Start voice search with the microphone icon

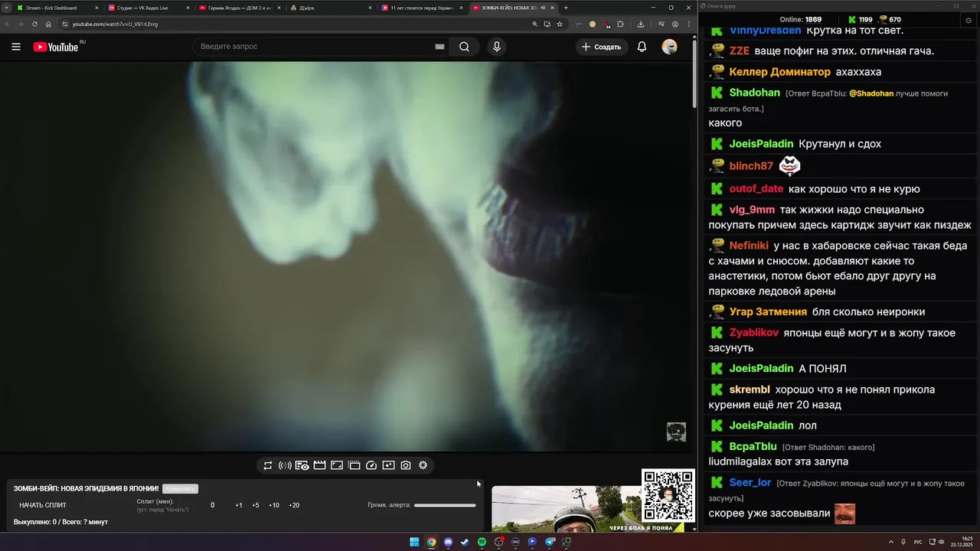pyautogui.click(x=497, y=47)
